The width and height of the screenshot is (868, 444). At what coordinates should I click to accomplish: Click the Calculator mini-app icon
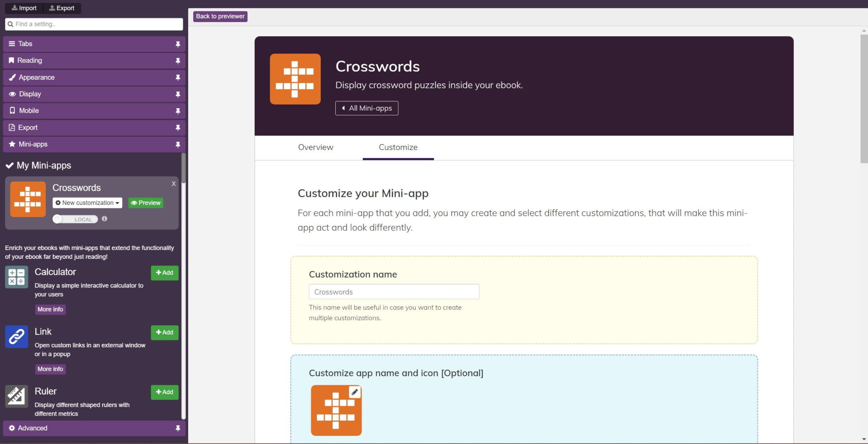tap(16, 277)
